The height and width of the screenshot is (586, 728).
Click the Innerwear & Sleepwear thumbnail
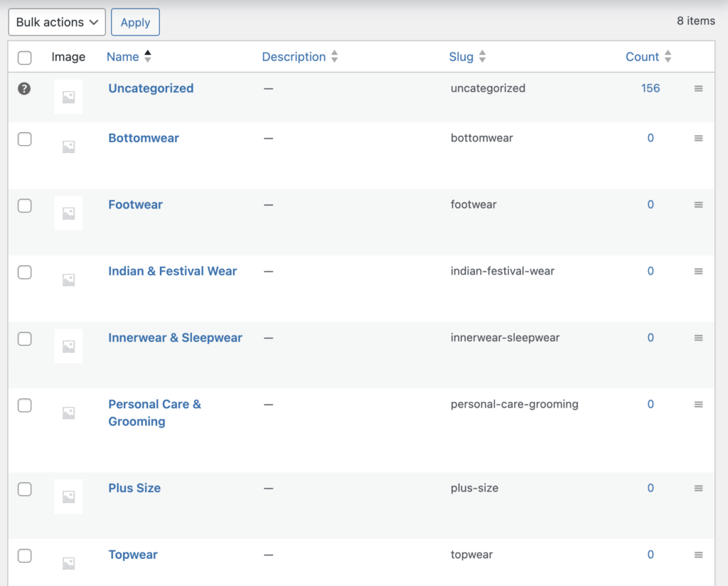68,346
